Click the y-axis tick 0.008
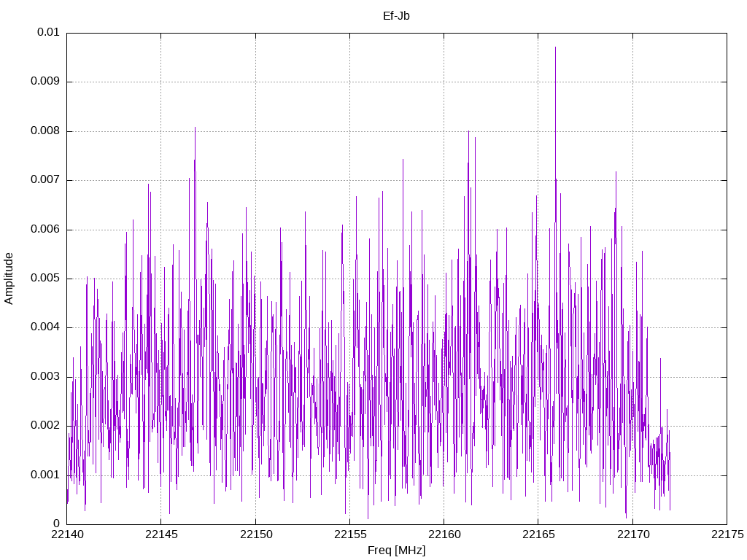 (45, 131)
